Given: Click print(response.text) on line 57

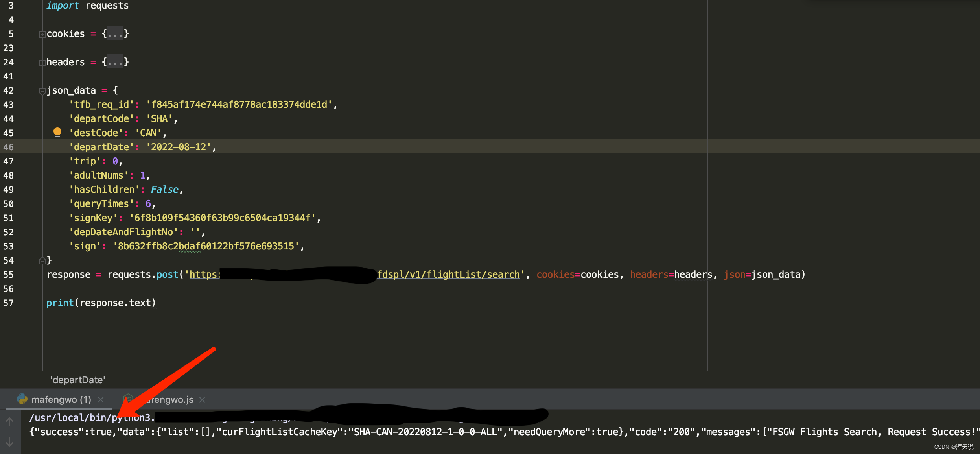Looking at the screenshot, I should (x=101, y=303).
